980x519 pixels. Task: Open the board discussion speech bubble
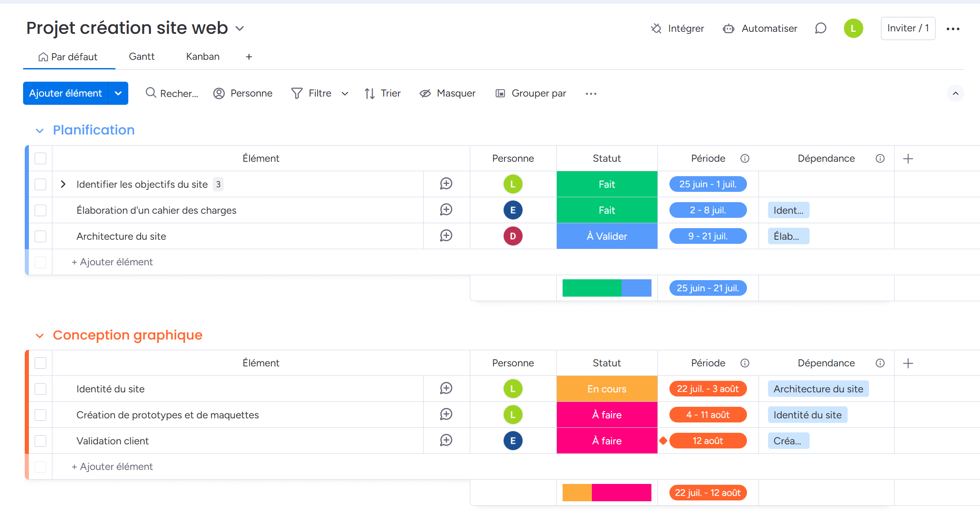coord(820,28)
